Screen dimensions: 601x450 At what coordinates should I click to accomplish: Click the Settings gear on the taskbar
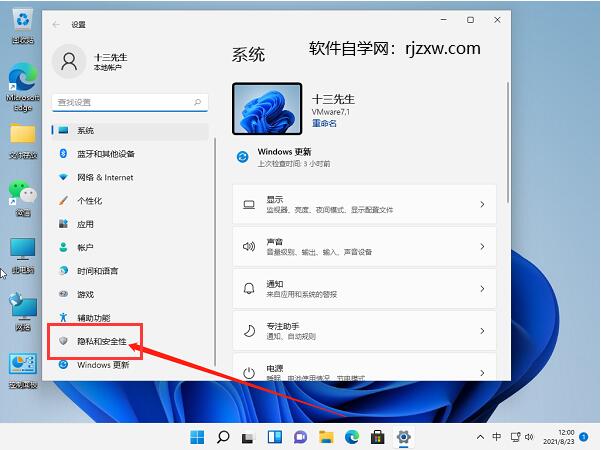point(404,437)
